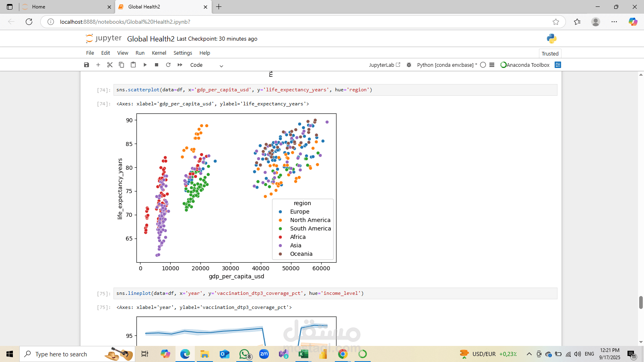The height and width of the screenshot is (362, 644).
Task: Open the browser Settings and more menu
Action: point(614,22)
